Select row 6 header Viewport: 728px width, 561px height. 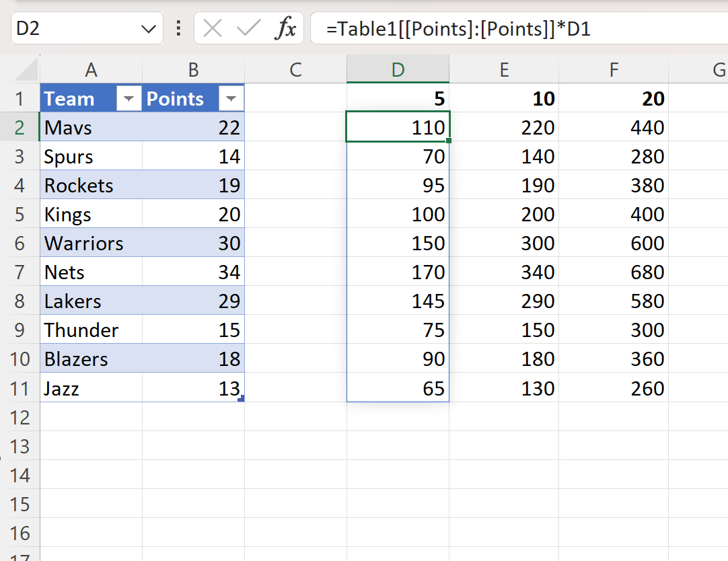click(x=20, y=243)
